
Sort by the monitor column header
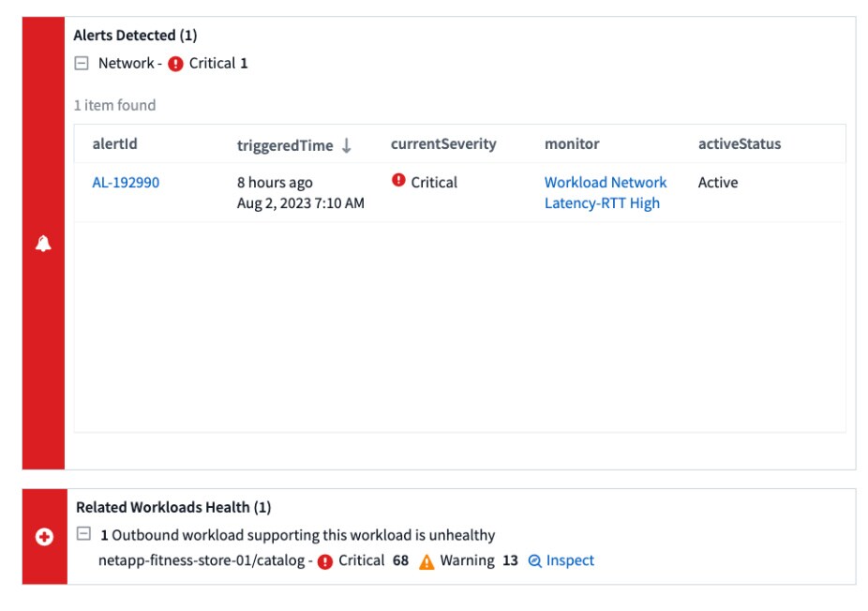coord(571,144)
